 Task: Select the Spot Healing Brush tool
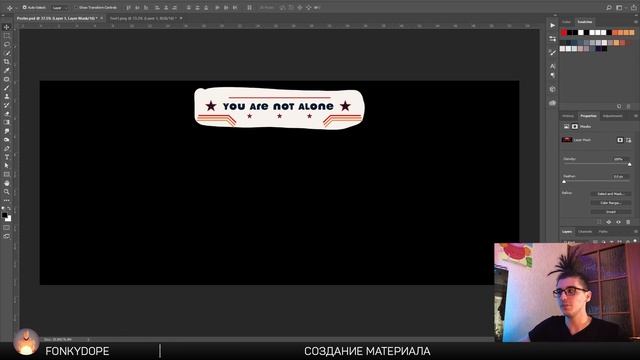pyautogui.click(x=7, y=79)
